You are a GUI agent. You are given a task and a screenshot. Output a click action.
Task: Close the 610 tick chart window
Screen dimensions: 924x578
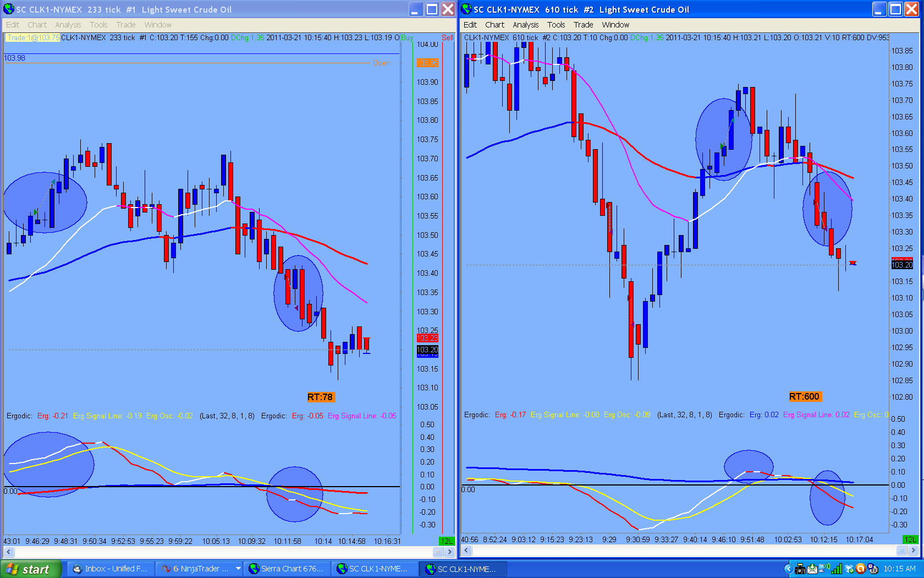(x=912, y=9)
